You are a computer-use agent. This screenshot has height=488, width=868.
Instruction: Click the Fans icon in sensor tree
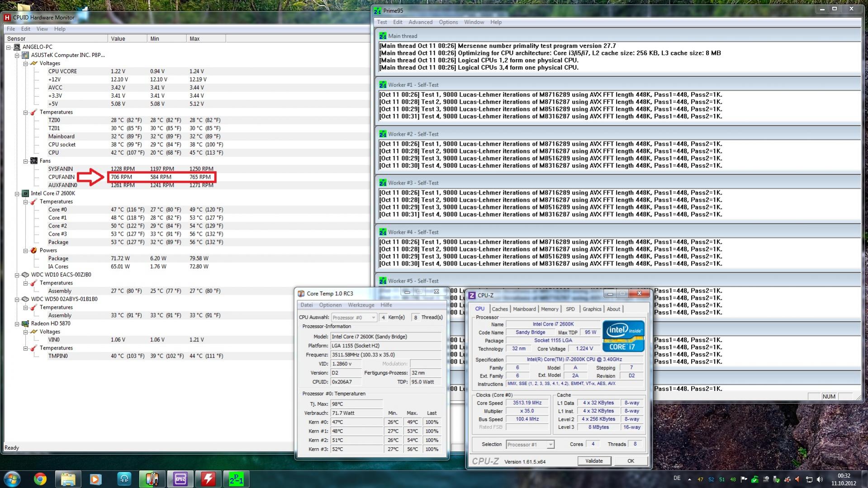(x=34, y=161)
